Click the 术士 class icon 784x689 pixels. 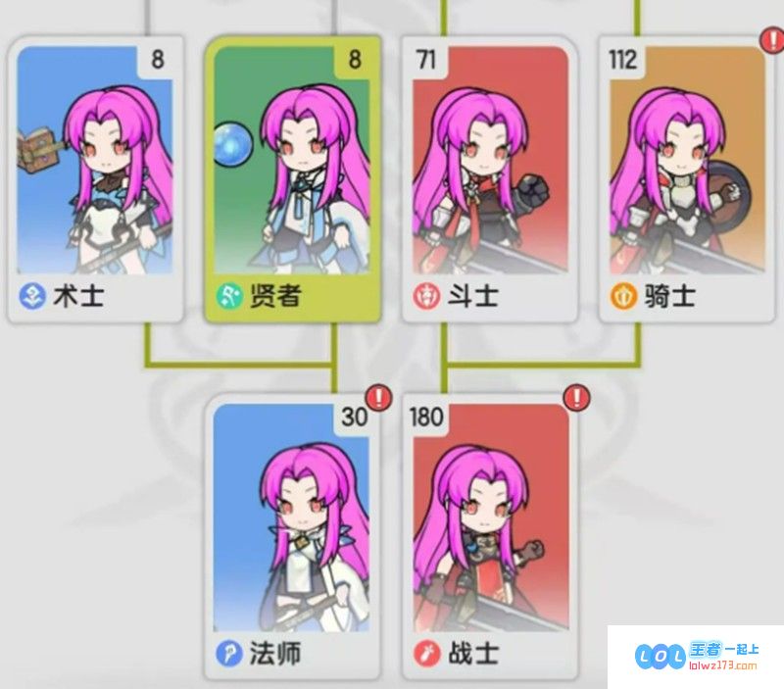(x=32, y=296)
